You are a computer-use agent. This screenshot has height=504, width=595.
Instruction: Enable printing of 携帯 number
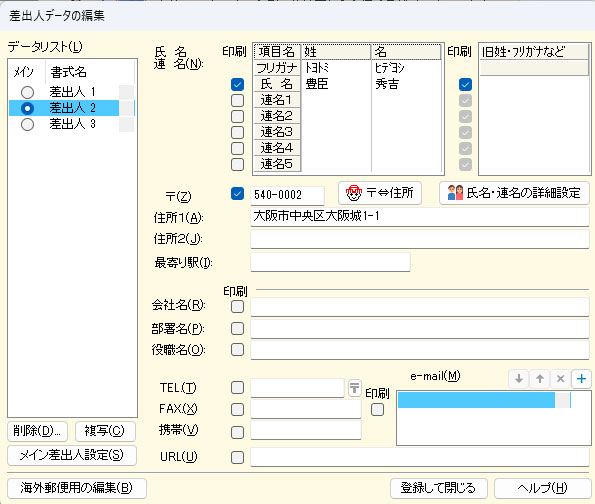pos(238,432)
